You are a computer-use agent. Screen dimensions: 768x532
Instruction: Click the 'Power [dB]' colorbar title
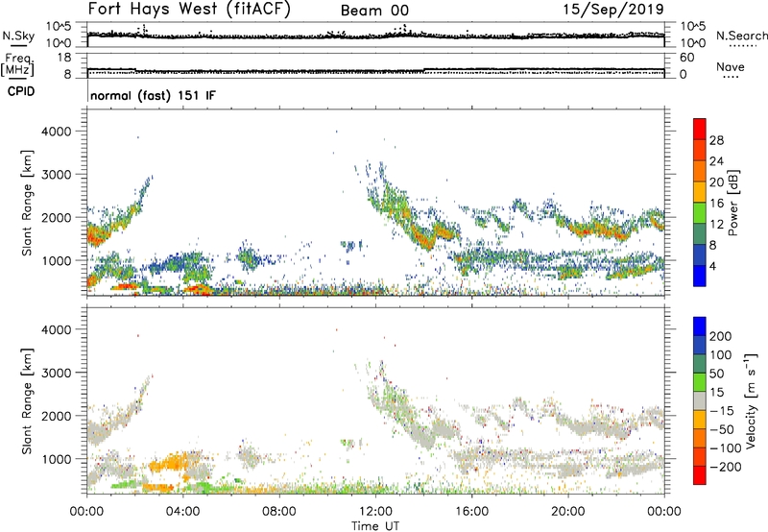[x=732, y=203]
